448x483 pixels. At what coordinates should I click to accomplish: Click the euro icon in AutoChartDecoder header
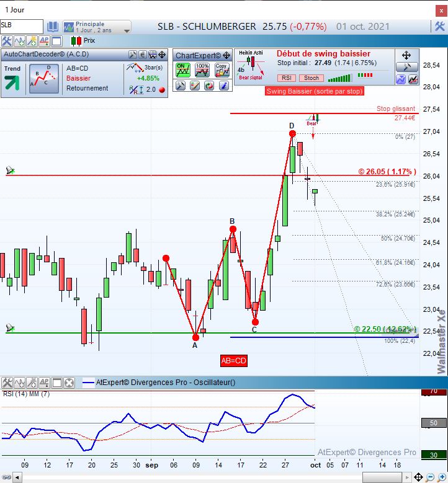(143, 55)
